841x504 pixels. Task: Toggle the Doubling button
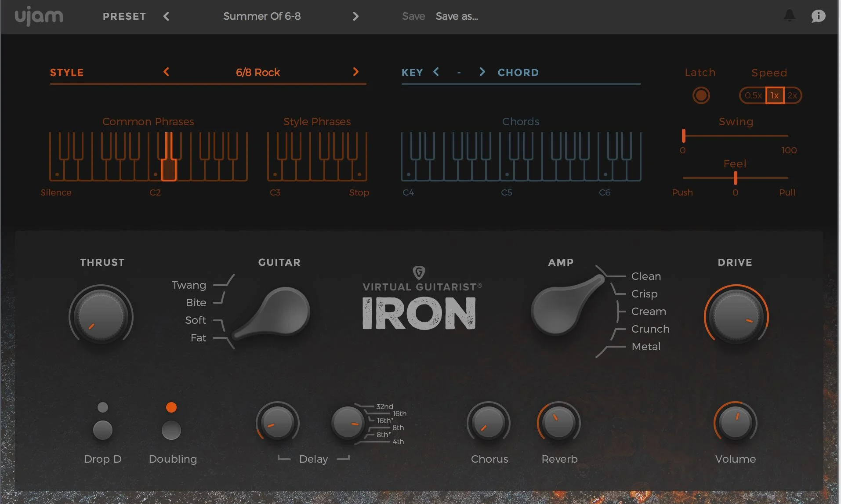pyautogui.click(x=171, y=430)
